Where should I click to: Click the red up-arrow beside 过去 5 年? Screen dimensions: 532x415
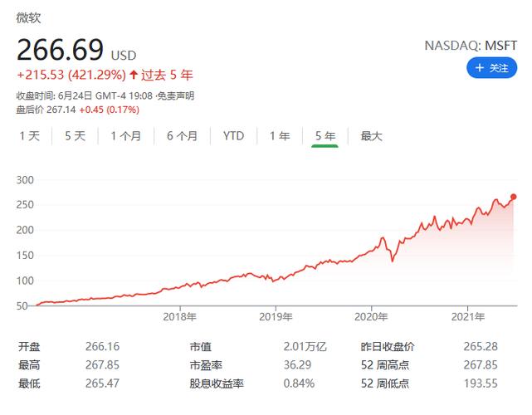tap(134, 75)
